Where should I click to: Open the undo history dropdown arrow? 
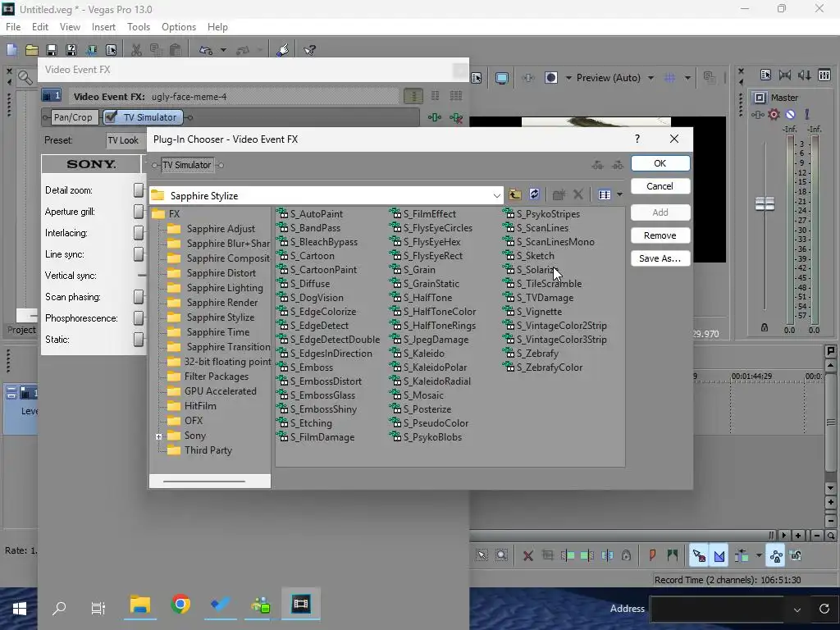tap(223, 50)
